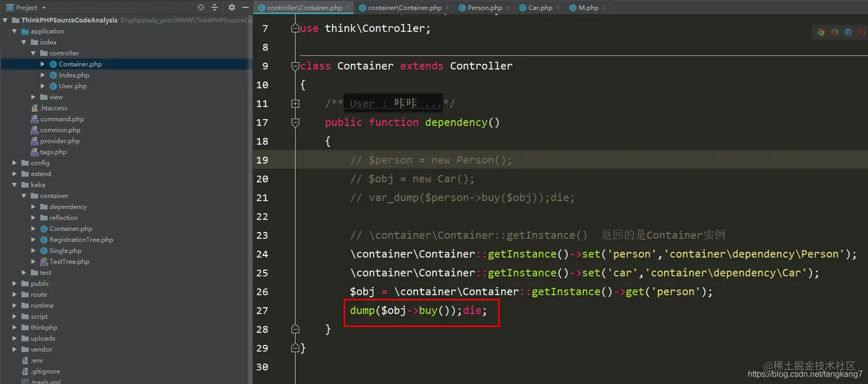This screenshot has width=868, height=384.
Task: Select common.php in the project tree
Action: pos(60,130)
